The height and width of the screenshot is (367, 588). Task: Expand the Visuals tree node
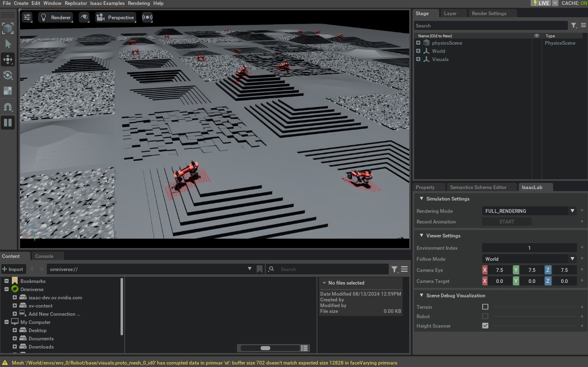pyautogui.click(x=418, y=59)
